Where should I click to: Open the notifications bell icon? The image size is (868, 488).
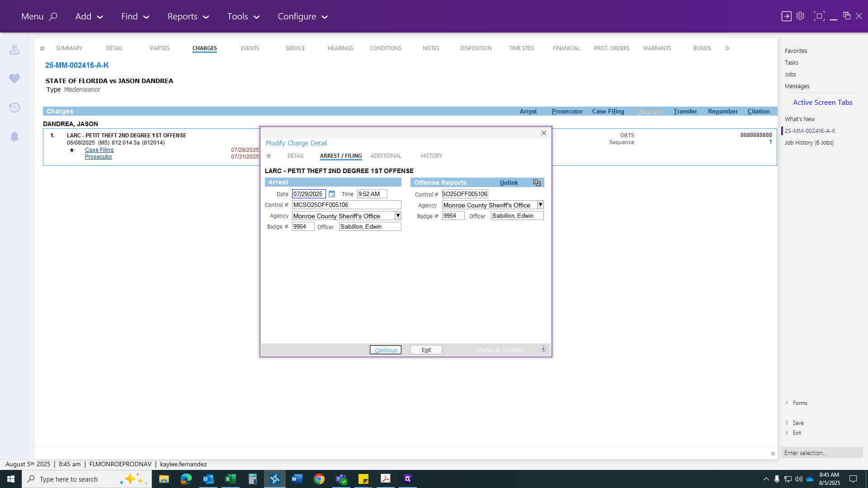pyautogui.click(x=14, y=136)
